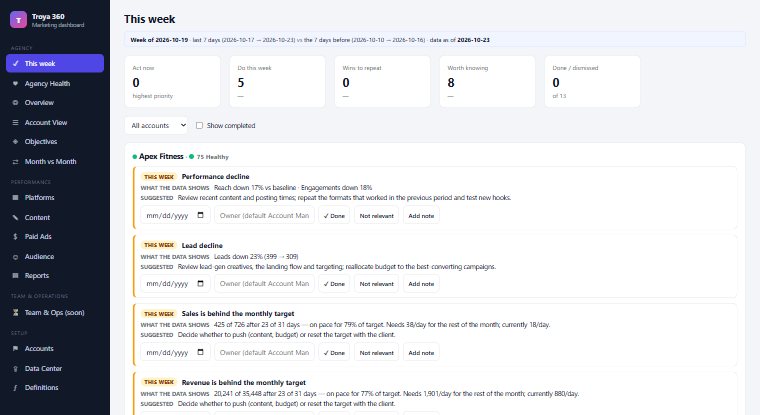Mark Lead decline as Done

pos(334,284)
